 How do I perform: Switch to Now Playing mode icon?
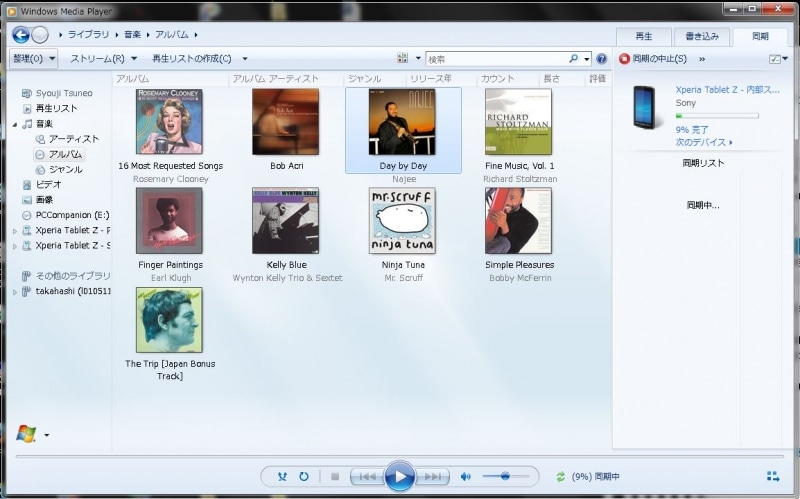773,477
